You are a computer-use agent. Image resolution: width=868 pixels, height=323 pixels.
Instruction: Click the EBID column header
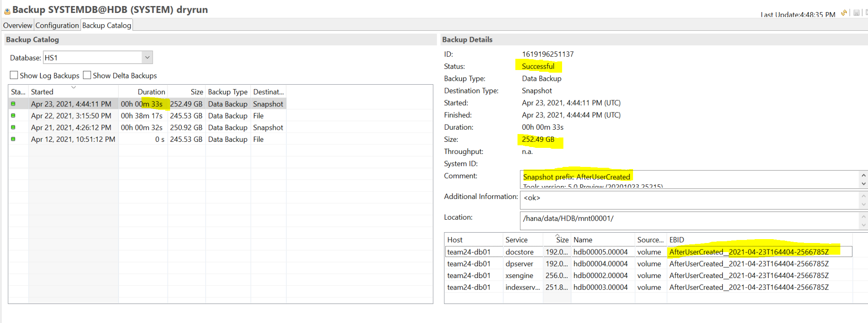point(759,240)
